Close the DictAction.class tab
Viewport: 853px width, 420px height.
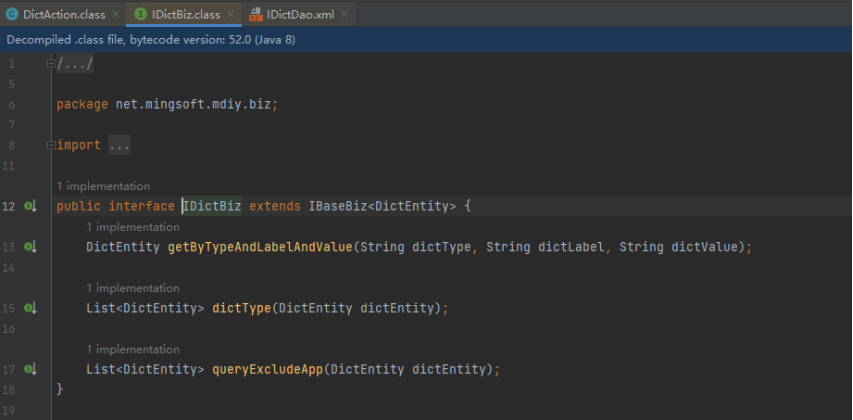(115, 15)
